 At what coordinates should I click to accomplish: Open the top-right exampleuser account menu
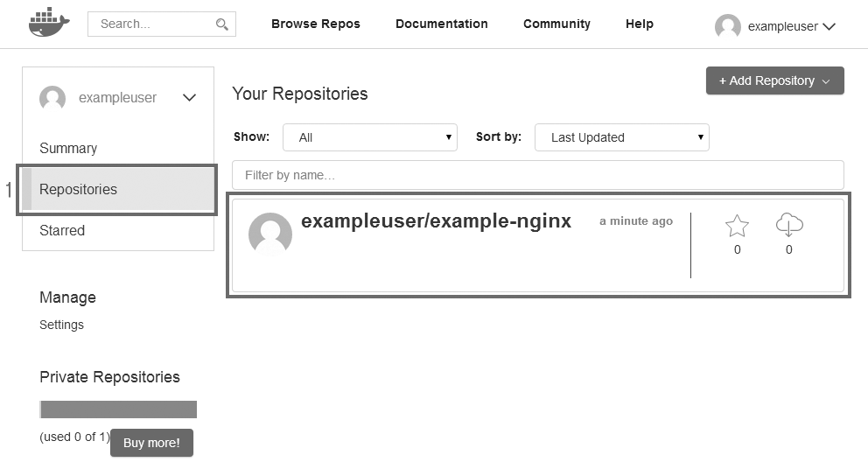(x=829, y=26)
